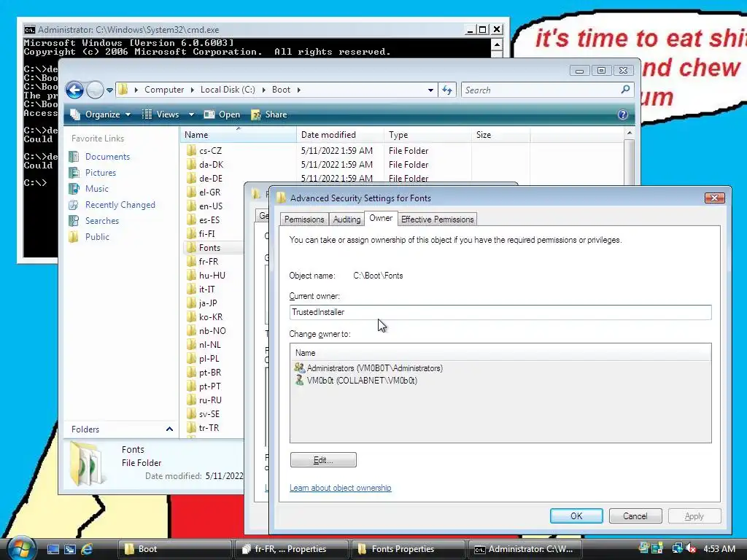The image size is (747, 560).
Task: Click OK in Advanced Security Settings
Action: tap(576, 516)
